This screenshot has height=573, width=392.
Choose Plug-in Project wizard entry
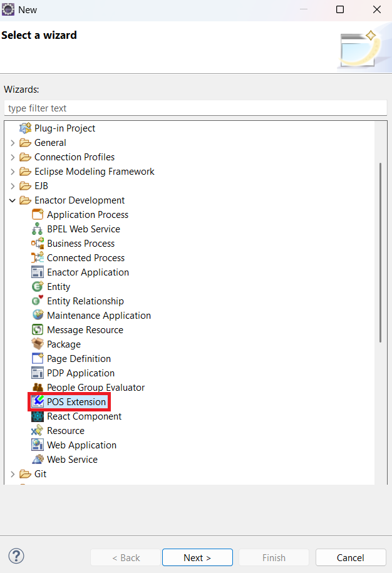[x=64, y=128]
